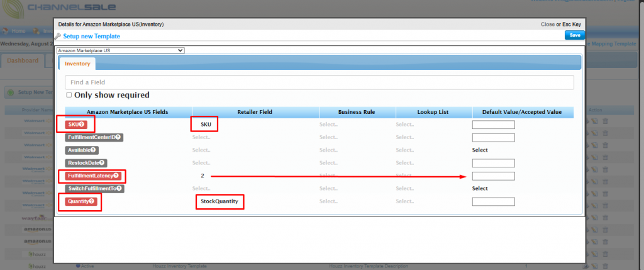Viewport: 644px width, 270px height.
Task: Click the Setup new Template heading link
Action: point(92,36)
